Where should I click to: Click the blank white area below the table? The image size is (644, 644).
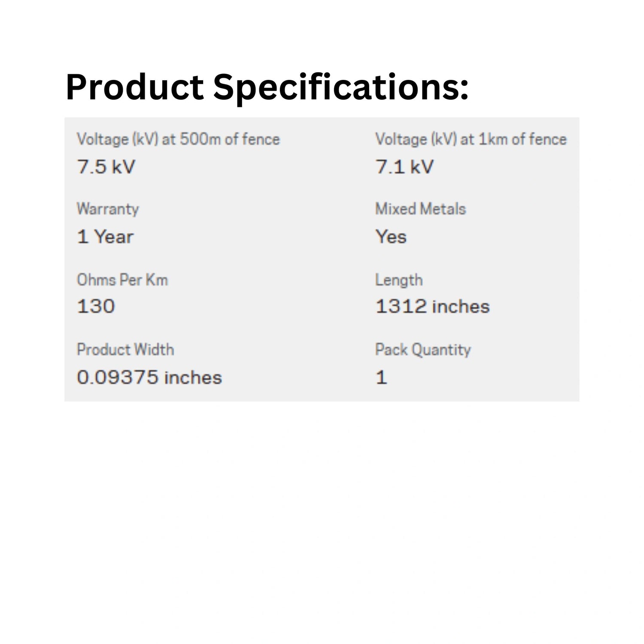[x=322, y=515]
